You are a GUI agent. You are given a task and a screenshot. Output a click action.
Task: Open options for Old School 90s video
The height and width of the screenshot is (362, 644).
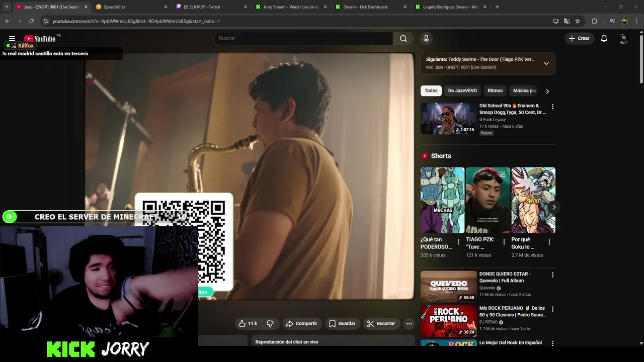tap(552, 107)
